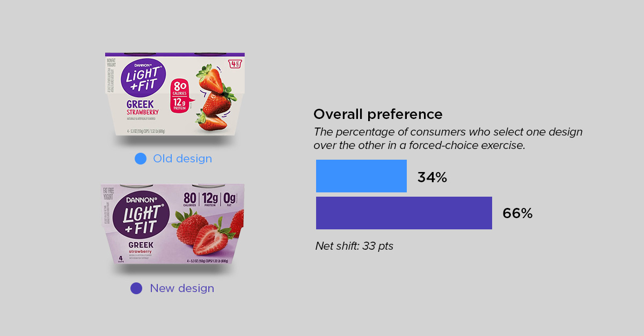
Task: Click the forced-choice exercise description text
Action: click(x=448, y=138)
